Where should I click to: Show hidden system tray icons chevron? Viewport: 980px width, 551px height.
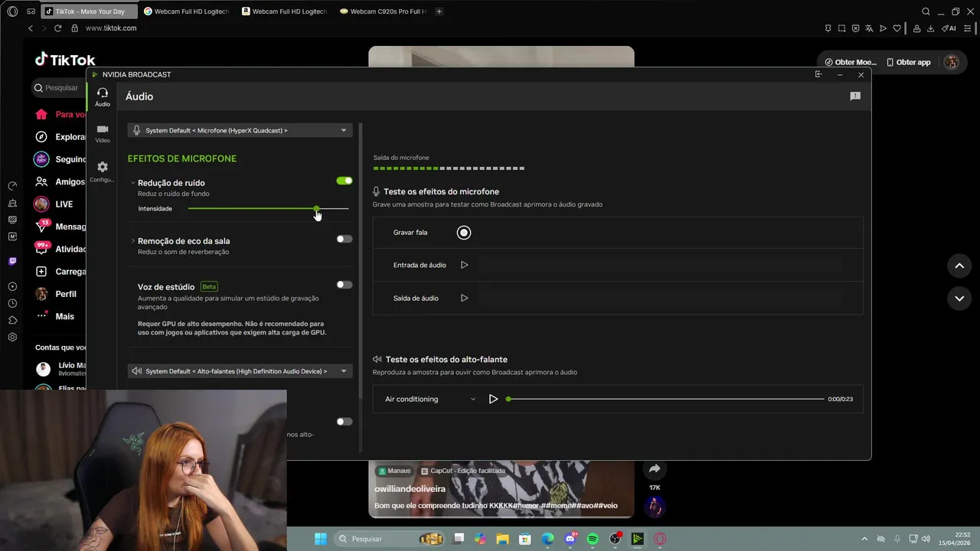click(864, 539)
